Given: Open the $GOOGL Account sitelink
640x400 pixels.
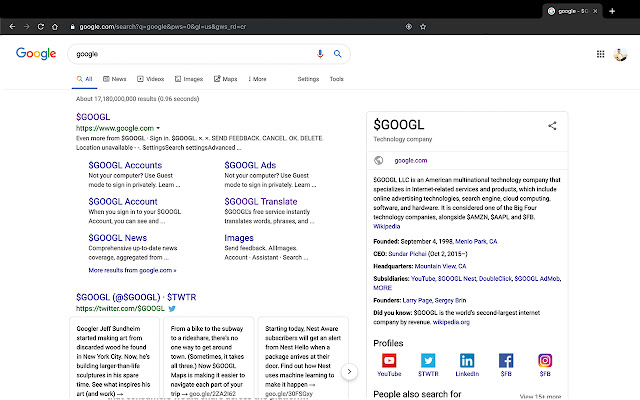Looking at the screenshot, I should pos(123,201).
